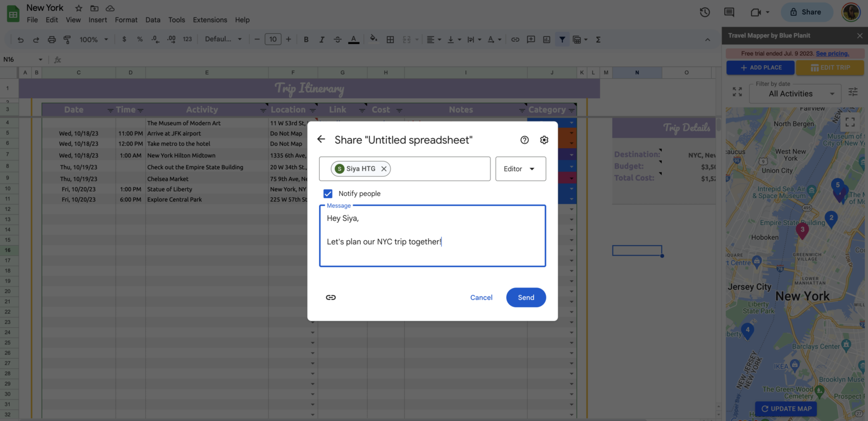This screenshot has height=421, width=868.
Task: Open the Editor role dropdown
Action: pyautogui.click(x=520, y=169)
